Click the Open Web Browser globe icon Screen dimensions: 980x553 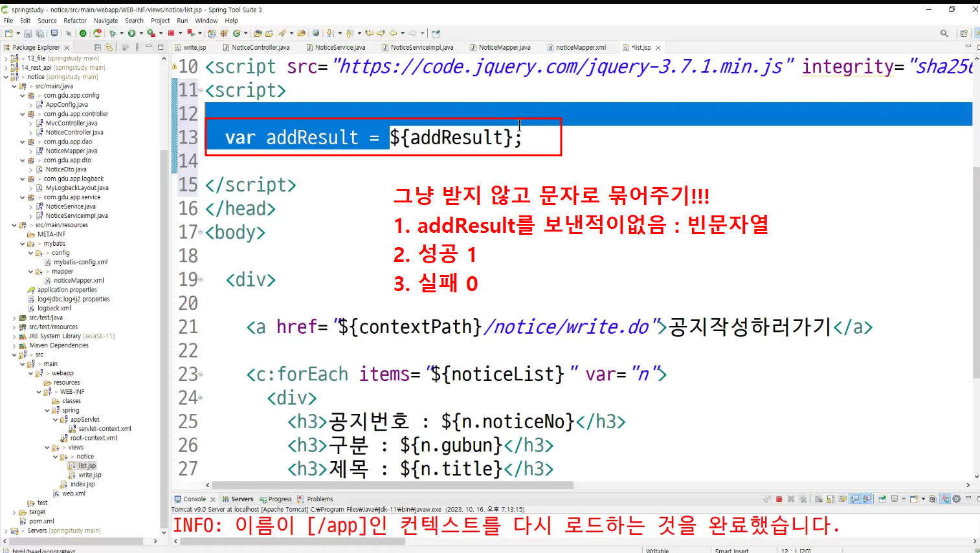(x=316, y=34)
